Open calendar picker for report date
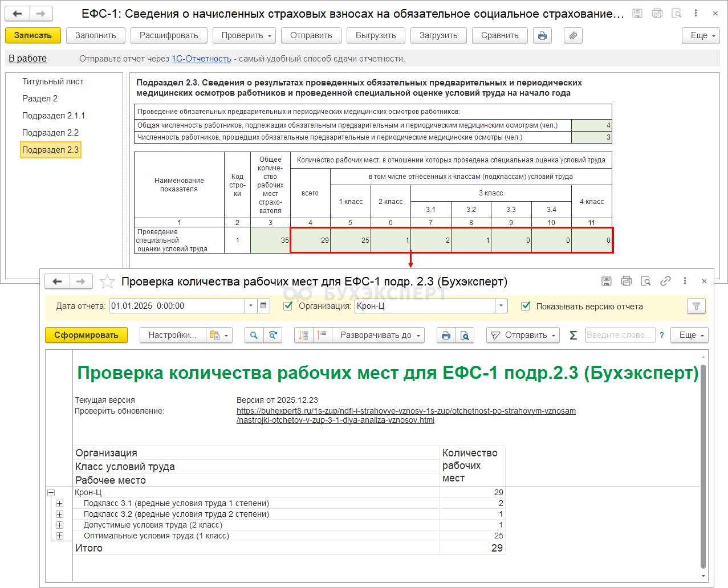Image resolution: width=728 pixels, height=588 pixels. (x=263, y=306)
